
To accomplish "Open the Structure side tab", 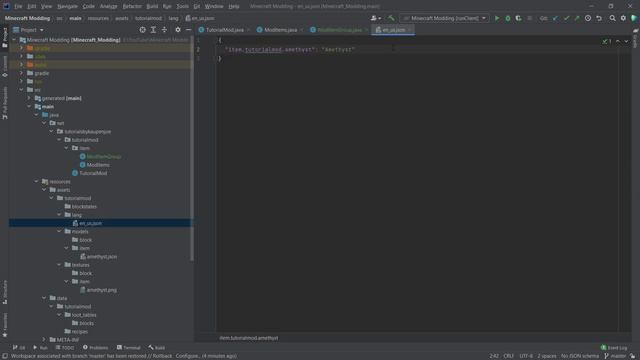I will 4,292.
